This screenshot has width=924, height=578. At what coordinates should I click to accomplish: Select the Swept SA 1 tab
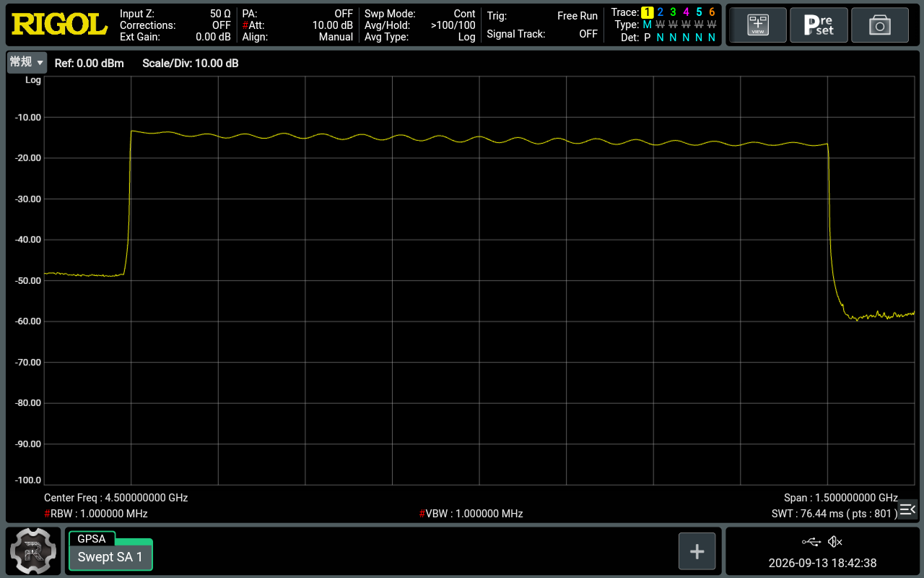(x=110, y=557)
